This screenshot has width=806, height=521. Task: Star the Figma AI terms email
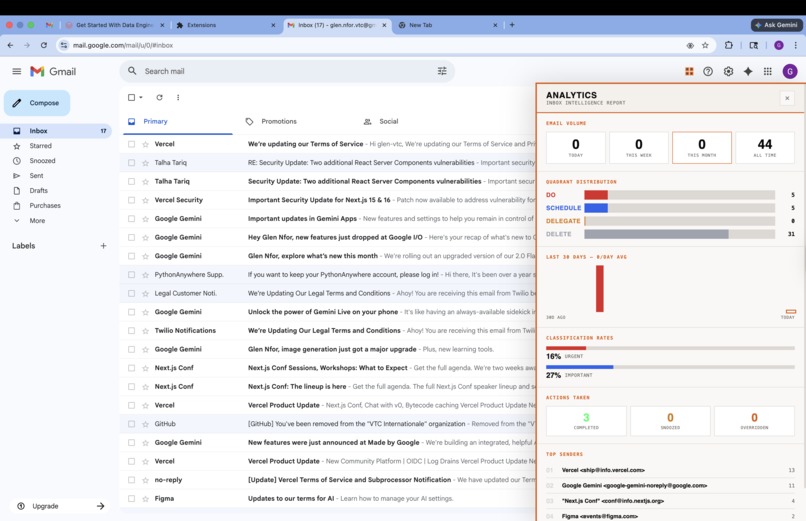click(145, 498)
